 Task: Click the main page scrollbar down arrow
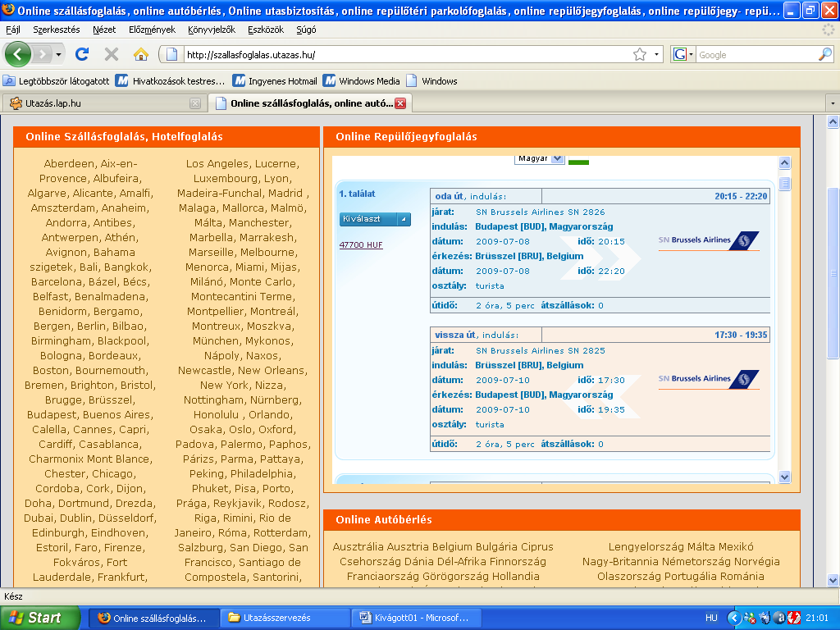[x=833, y=580]
